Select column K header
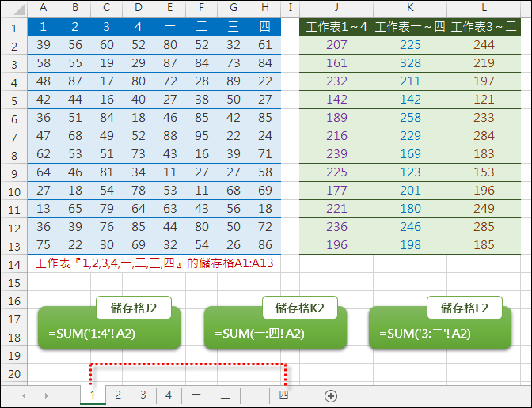 pyautogui.click(x=410, y=8)
